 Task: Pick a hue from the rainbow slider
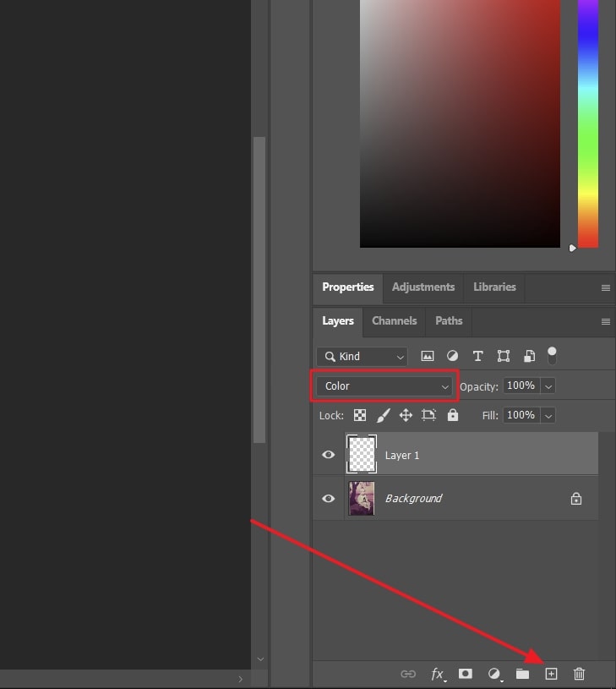[x=587, y=127]
